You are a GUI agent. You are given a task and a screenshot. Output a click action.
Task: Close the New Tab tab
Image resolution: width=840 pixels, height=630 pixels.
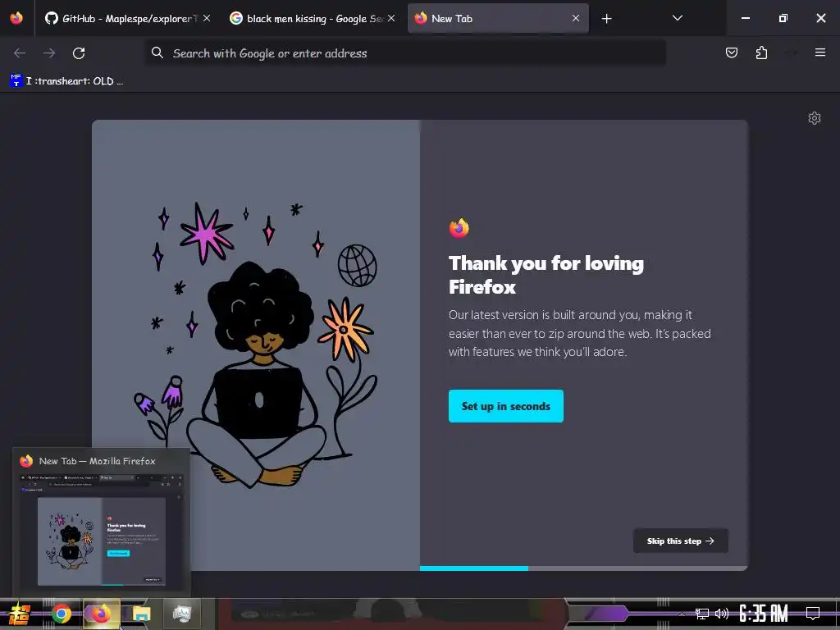(x=576, y=18)
